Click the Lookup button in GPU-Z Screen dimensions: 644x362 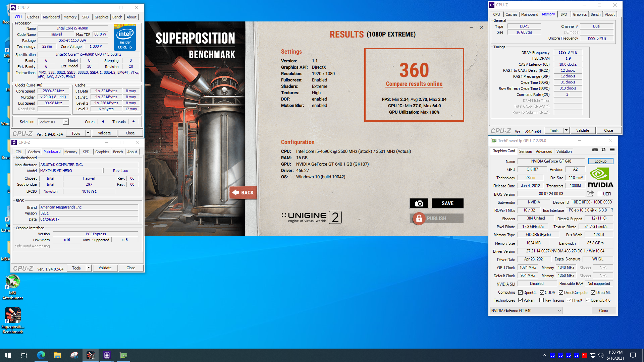[600, 161]
